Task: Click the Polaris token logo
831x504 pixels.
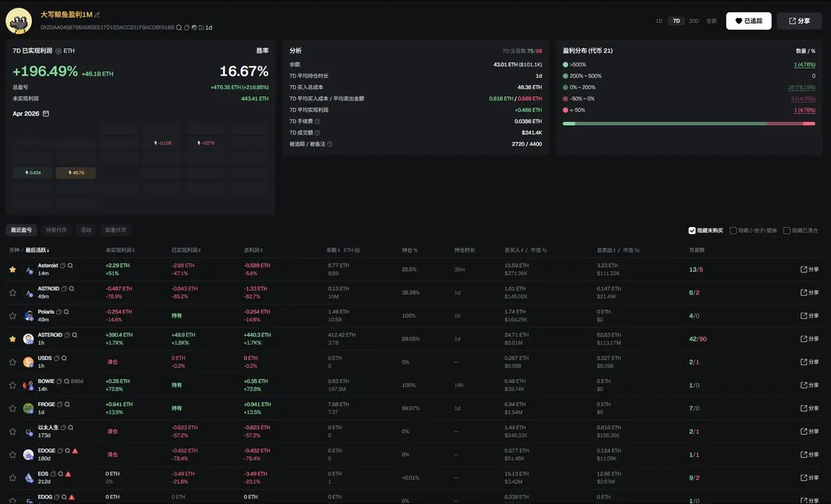Action: coord(28,316)
